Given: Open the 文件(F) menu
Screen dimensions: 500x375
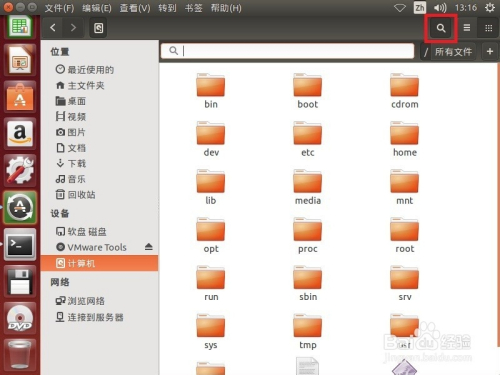Looking at the screenshot, I should click(59, 8).
